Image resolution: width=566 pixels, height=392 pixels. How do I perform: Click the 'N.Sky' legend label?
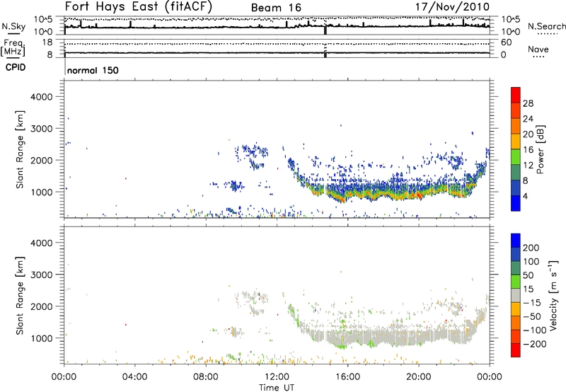click(13, 26)
